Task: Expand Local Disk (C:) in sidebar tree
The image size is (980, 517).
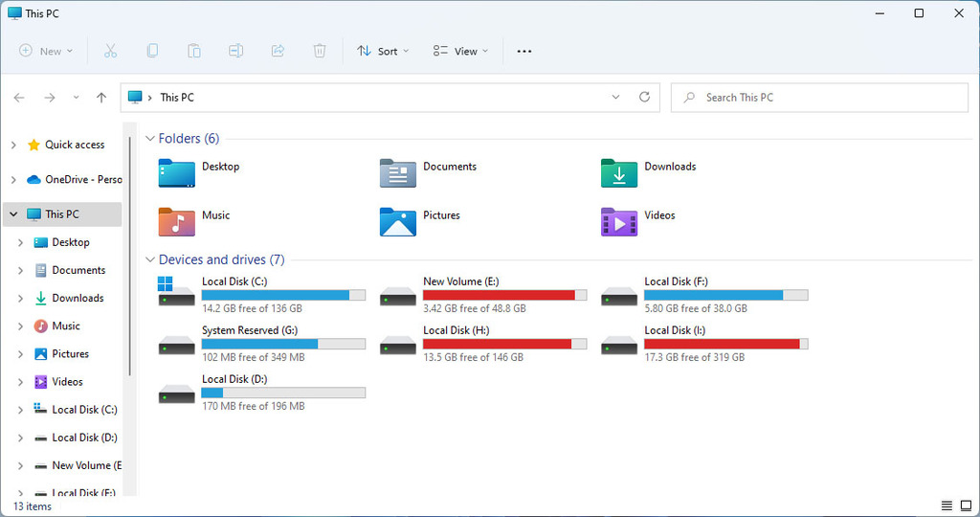Action: click(21, 410)
